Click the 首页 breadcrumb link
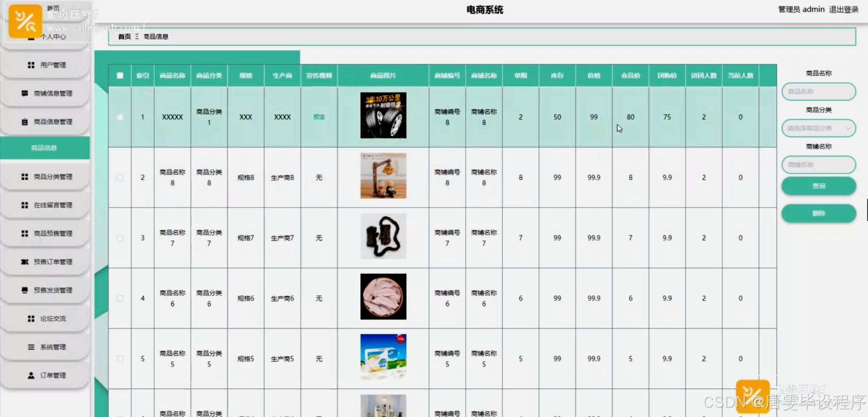Screen dimensions: 868x417 pyautogui.click(x=124, y=37)
